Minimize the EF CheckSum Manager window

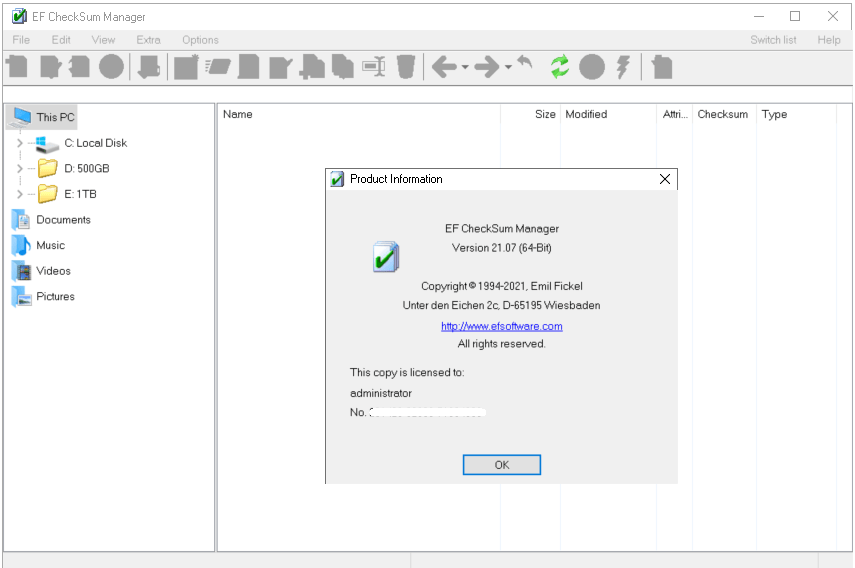(758, 16)
